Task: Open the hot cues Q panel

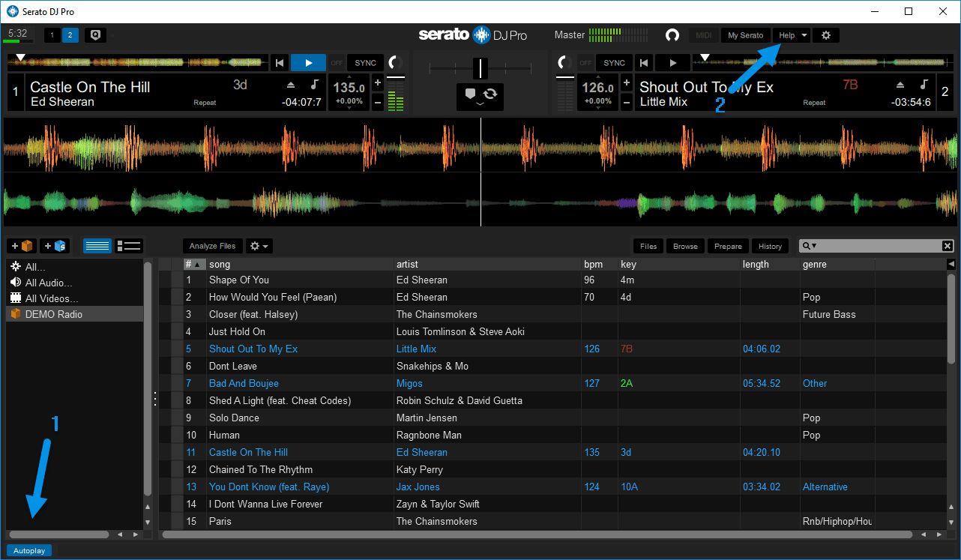Action: [94, 34]
